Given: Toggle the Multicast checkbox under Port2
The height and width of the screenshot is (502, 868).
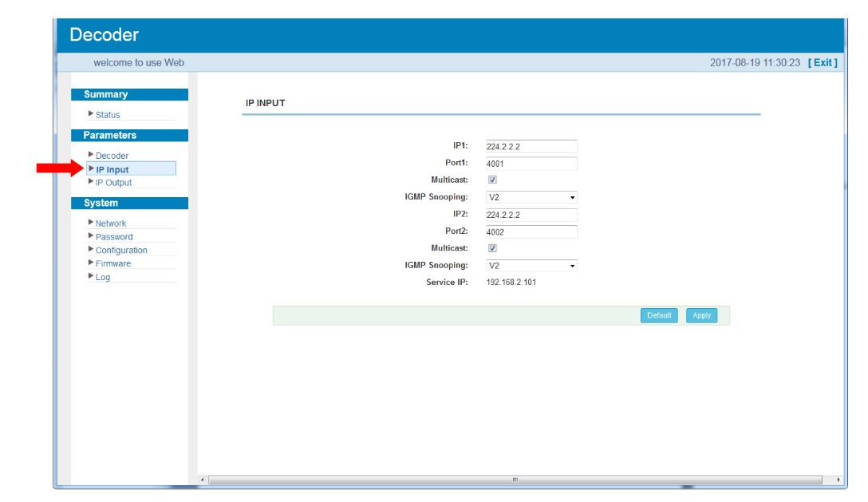Looking at the screenshot, I should tap(492, 248).
